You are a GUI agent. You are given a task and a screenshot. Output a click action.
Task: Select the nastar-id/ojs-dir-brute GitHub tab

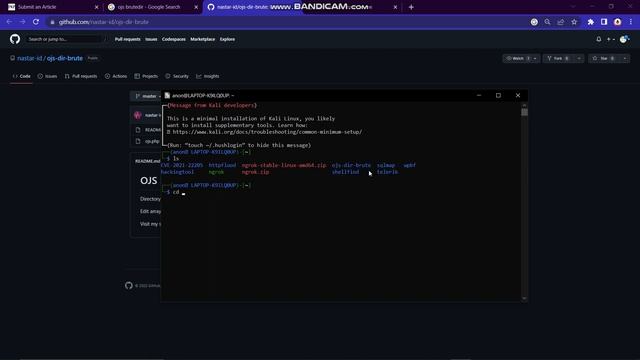(x=302, y=7)
